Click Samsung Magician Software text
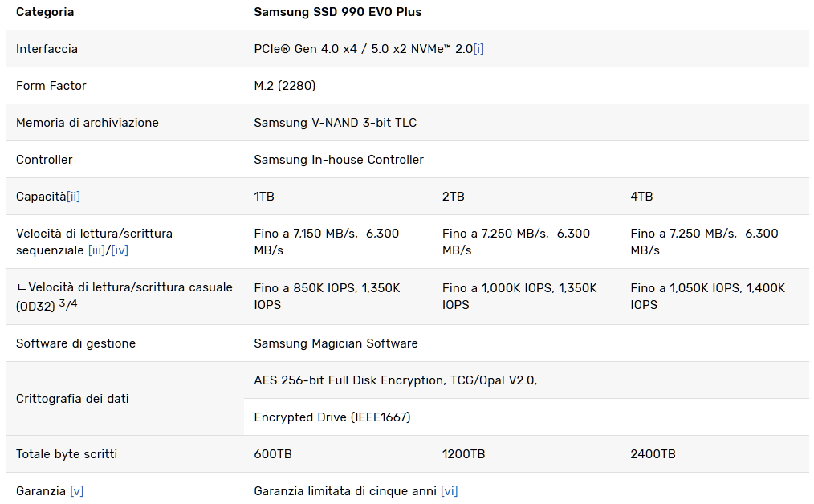 click(336, 343)
